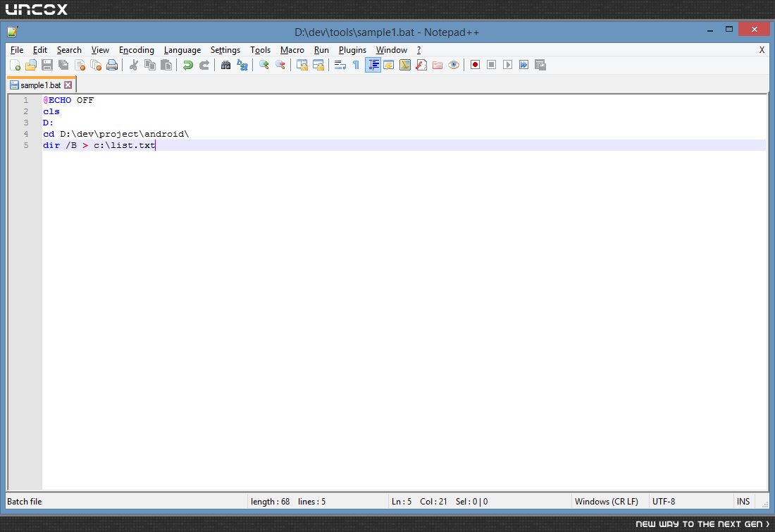Open the File menu
The width and height of the screenshot is (775, 532).
[17, 50]
